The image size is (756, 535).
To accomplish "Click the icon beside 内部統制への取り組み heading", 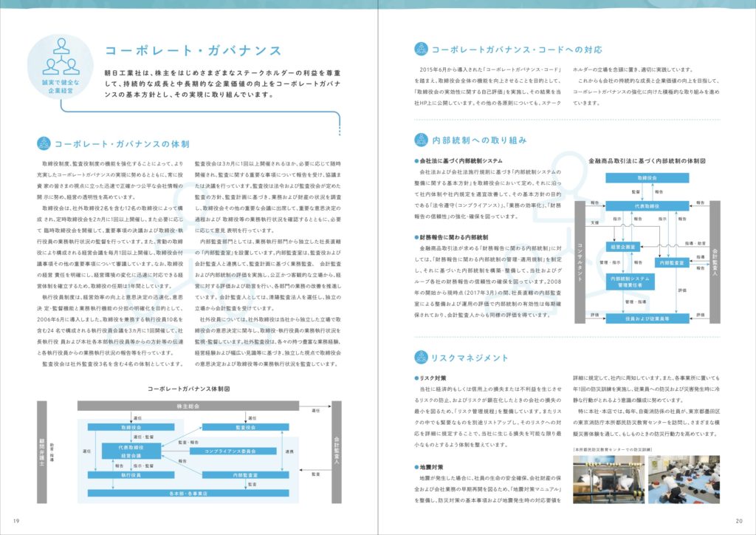I will click(420, 140).
